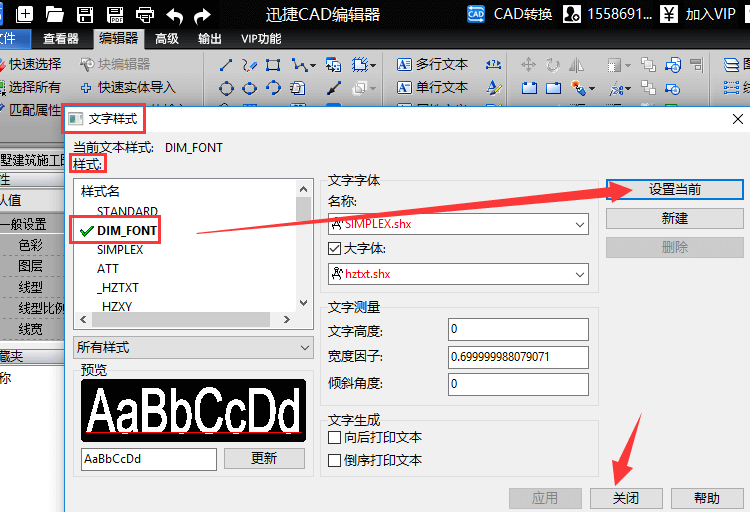The height and width of the screenshot is (512, 750).
Task: Select the Ellipse drawing tool
Action: click(249, 88)
